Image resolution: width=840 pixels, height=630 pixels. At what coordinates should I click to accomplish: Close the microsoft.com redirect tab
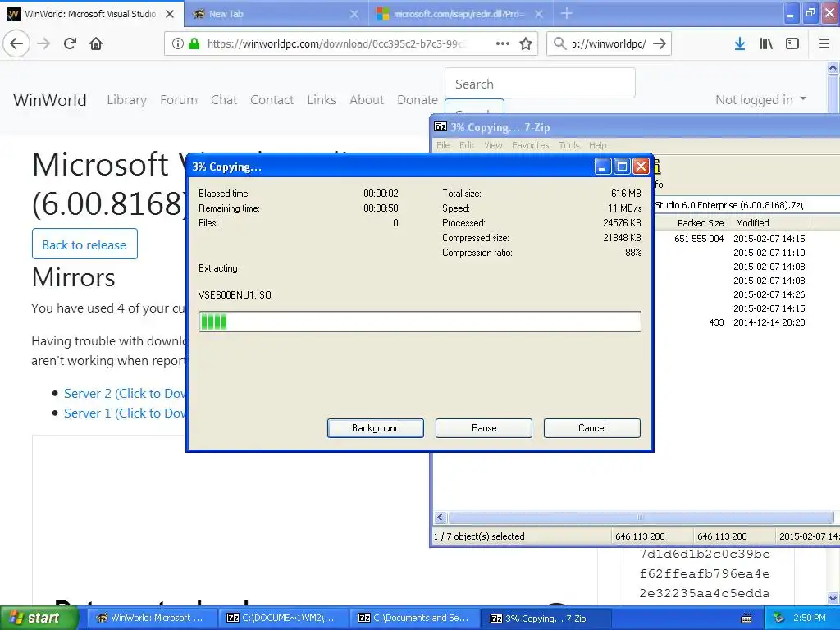(538, 14)
